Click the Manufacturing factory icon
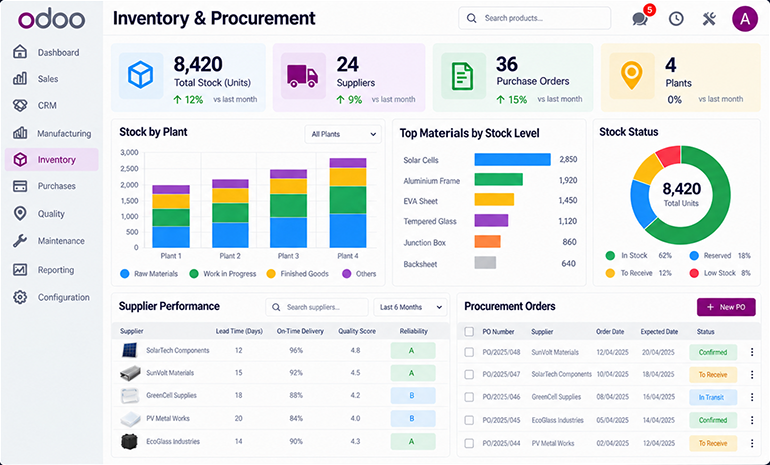The width and height of the screenshot is (770, 465). pos(20,133)
